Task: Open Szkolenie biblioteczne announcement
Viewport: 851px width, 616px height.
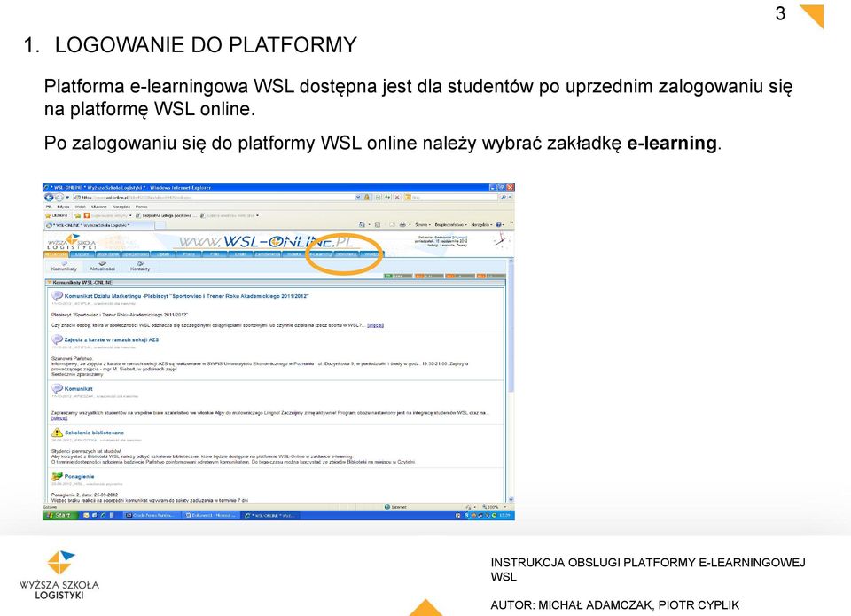Action: point(95,433)
